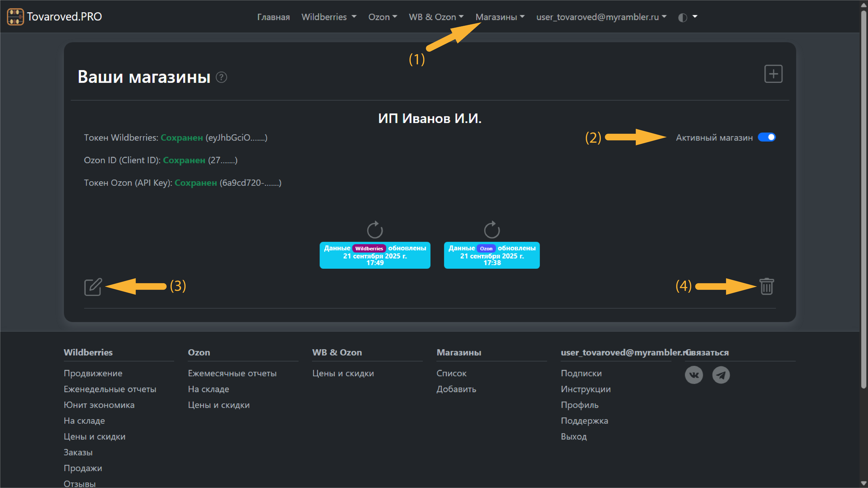Open the Telegram contact icon
The image size is (868, 488).
(x=721, y=375)
